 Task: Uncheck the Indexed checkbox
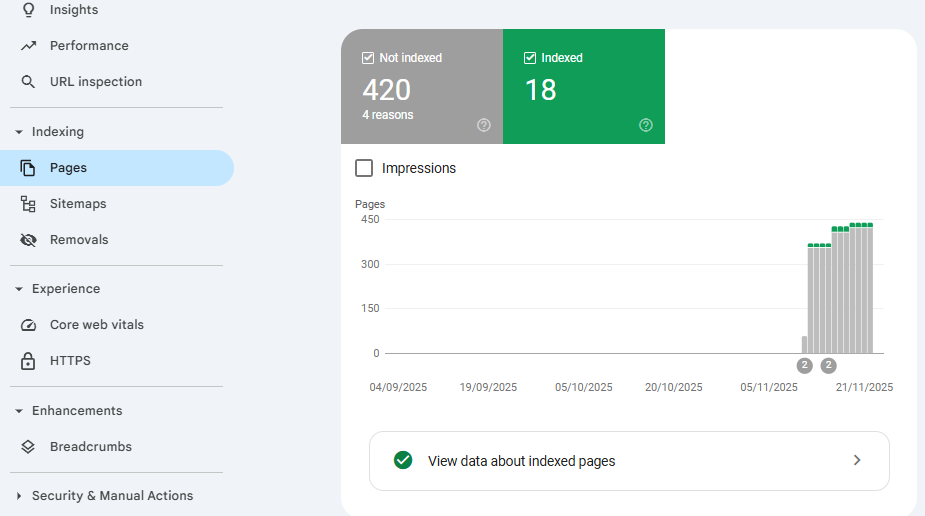(530, 58)
